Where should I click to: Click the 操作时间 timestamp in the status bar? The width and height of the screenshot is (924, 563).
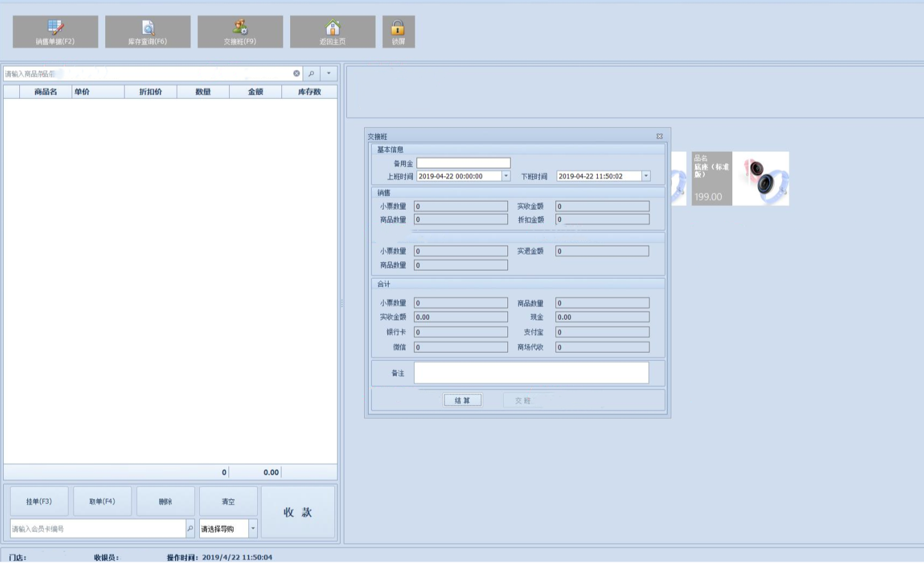point(219,557)
